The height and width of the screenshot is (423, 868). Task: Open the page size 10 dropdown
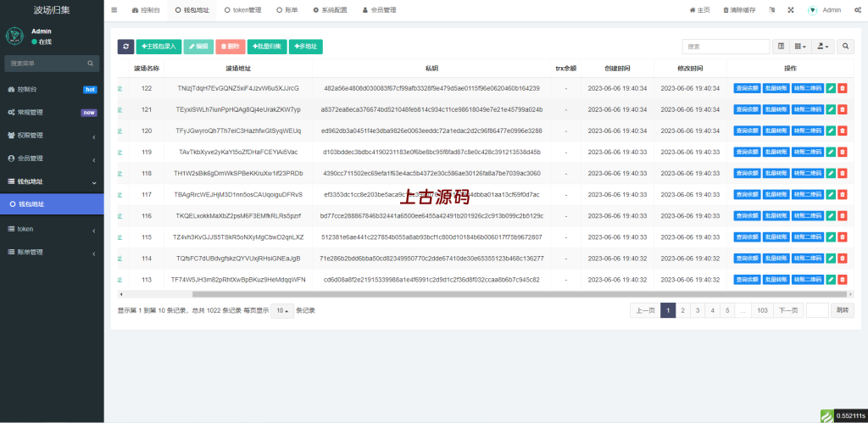pos(282,310)
